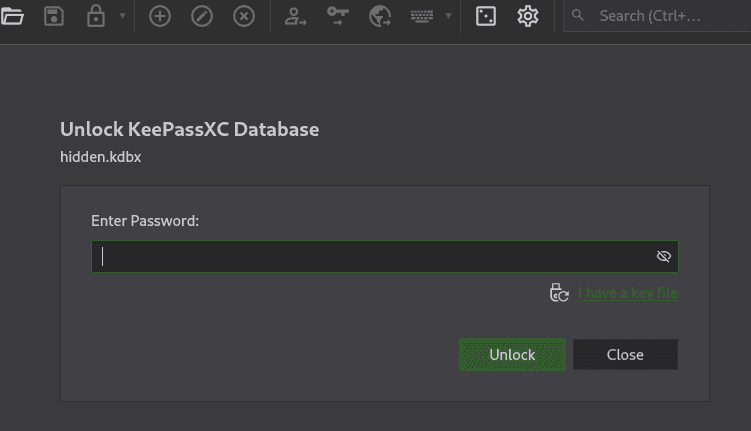
Task: Click the edit entry pencil icon
Action: 202,16
